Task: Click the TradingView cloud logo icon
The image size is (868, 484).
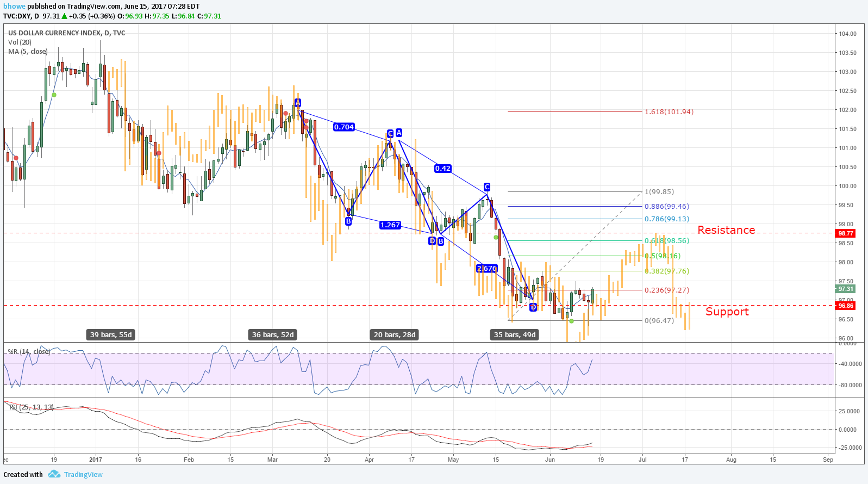Action: click(x=54, y=474)
